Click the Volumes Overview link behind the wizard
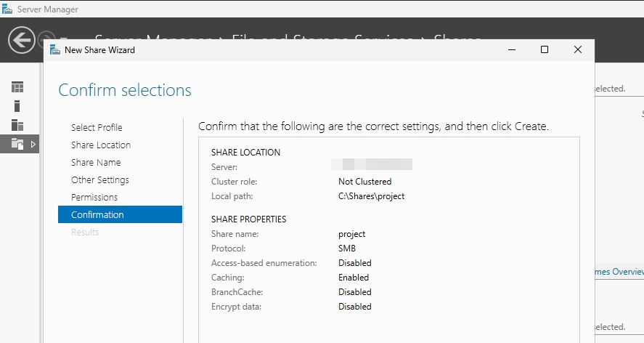The width and height of the screenshot is (644, 343). tap(619, 272)
